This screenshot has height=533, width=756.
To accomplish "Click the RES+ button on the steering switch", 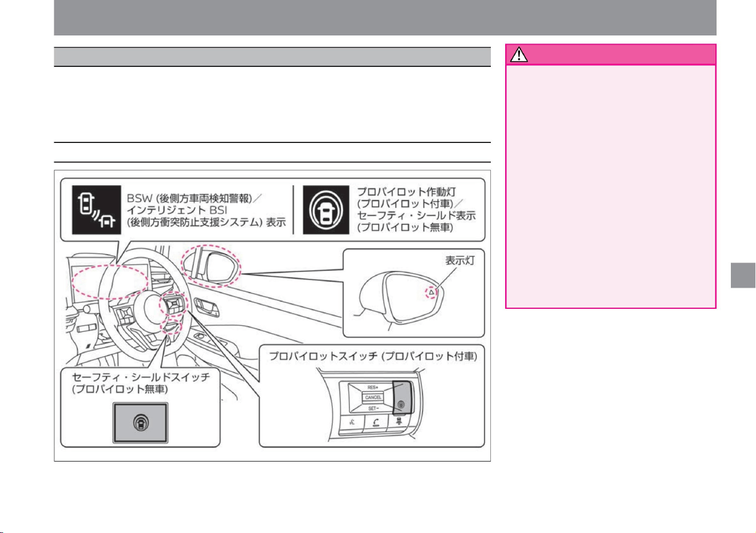I will [373, 387].
